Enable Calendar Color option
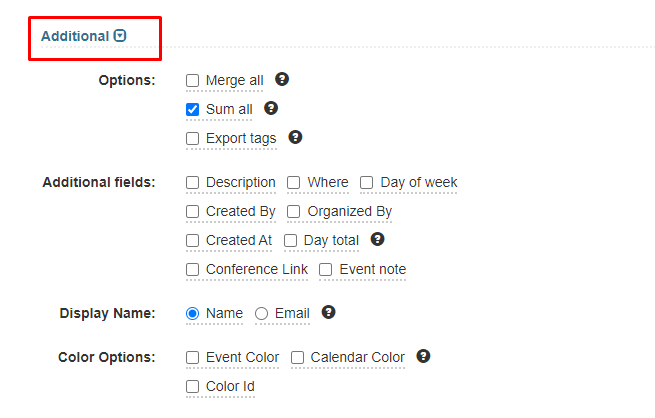Screen dimensions: 655x418 tap(297, 357)
